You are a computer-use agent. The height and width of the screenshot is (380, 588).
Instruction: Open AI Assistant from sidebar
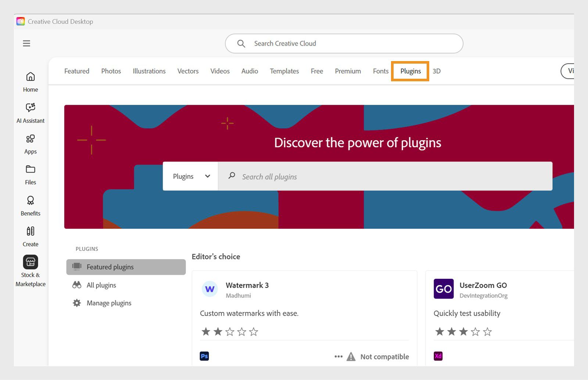click(x=31, y=113)
